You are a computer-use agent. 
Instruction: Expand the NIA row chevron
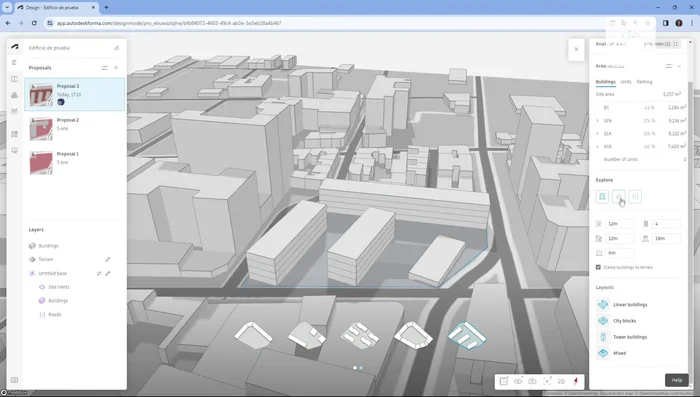[x=598, y=146]
